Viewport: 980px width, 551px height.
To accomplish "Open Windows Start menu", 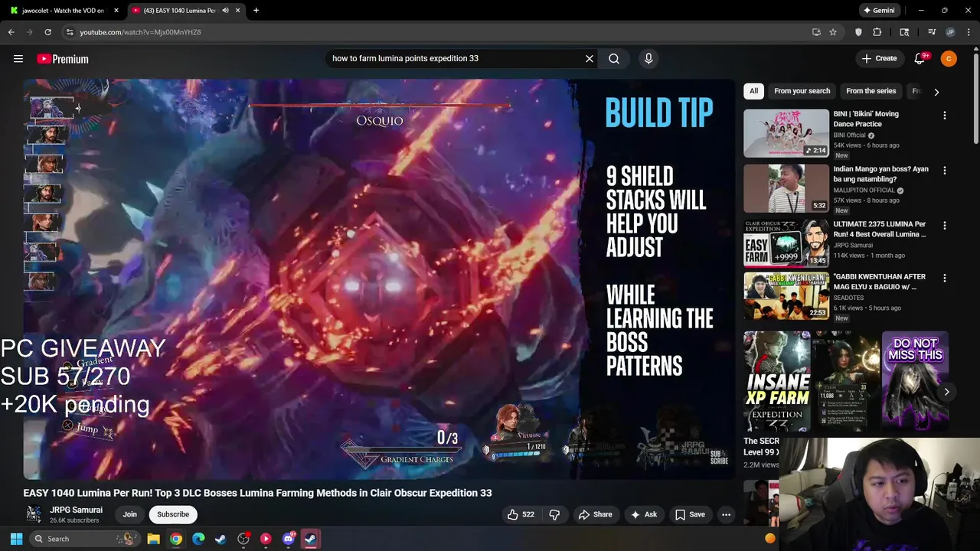I will (16, 539).
